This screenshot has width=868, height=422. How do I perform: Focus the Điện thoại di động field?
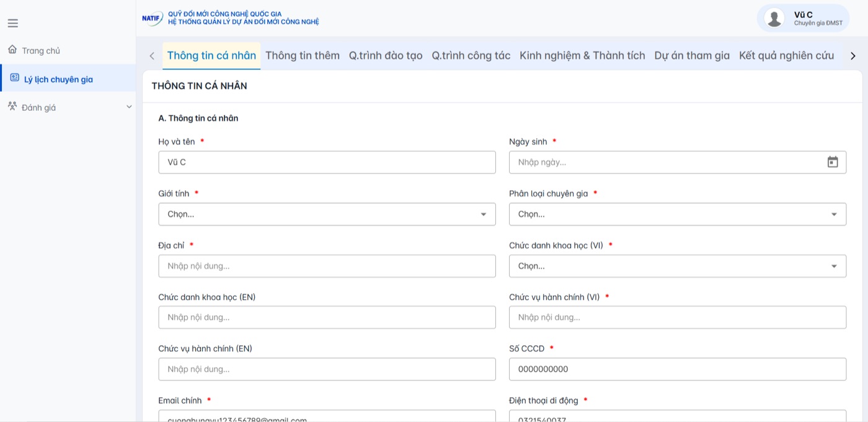(678, 416)
